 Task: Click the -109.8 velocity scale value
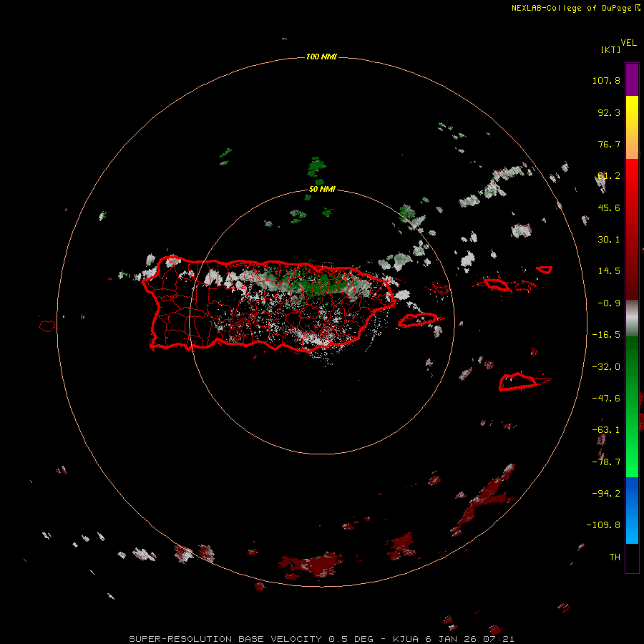point(603,525)
